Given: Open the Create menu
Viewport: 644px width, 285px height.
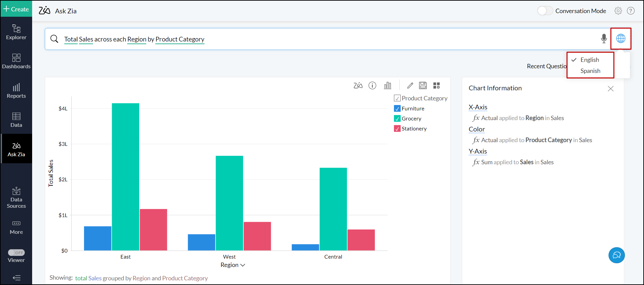Looking at the screenshot, I should click(16, 9).
